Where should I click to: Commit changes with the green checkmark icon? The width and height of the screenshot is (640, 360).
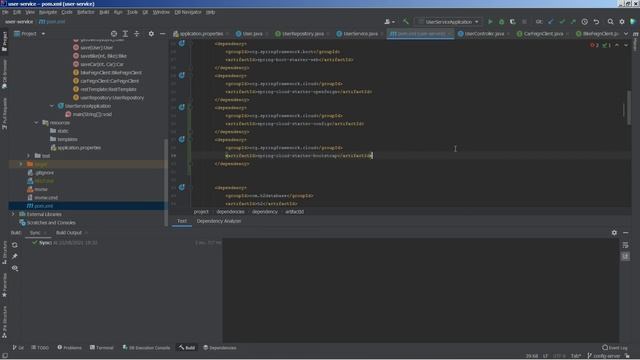(562, 22)
